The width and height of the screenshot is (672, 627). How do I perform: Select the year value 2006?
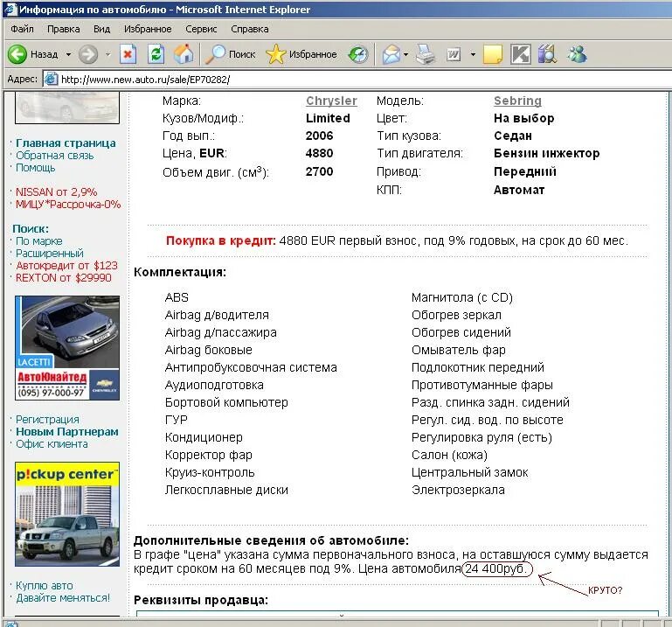pyautogui.click(x=319, y=136)
